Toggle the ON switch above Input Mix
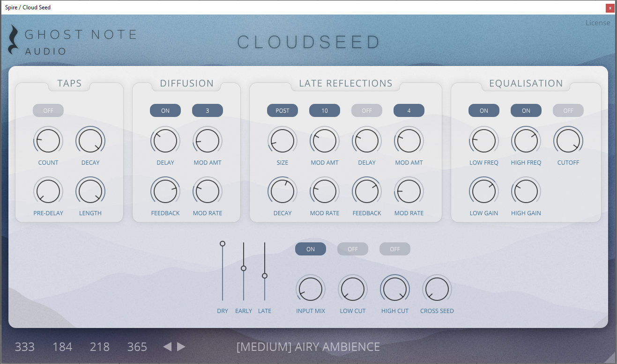 coord(311,249)
